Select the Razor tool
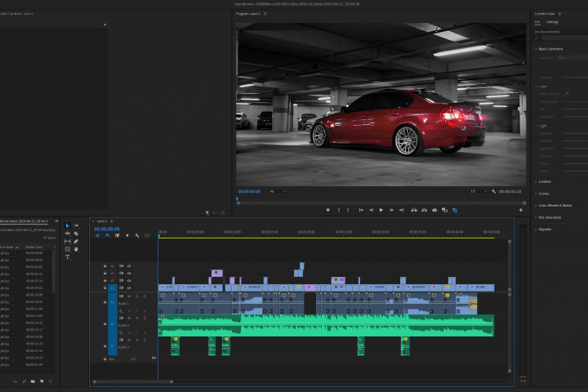The height and width of the screenshot is (392, 588). [76, 234]
